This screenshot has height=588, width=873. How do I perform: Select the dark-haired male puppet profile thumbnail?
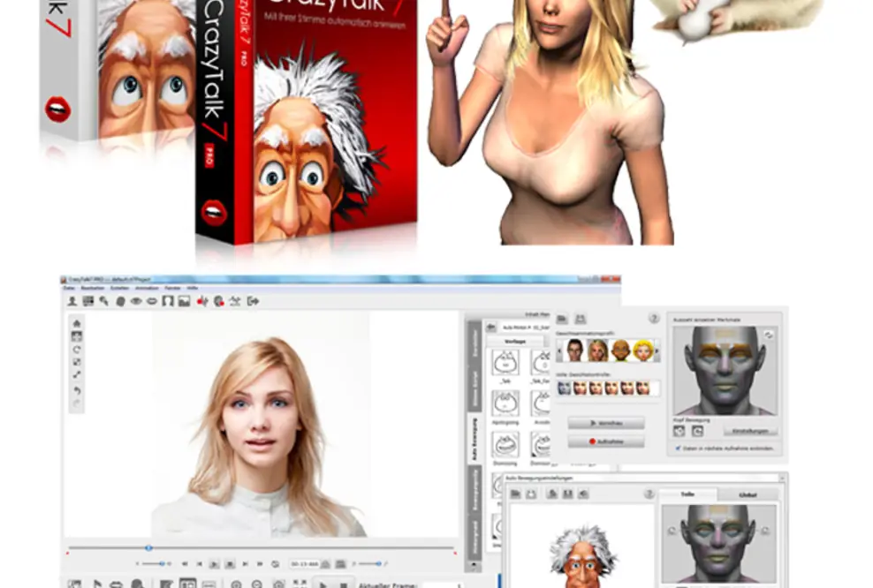pyautogui.click(x=575, y=351)
